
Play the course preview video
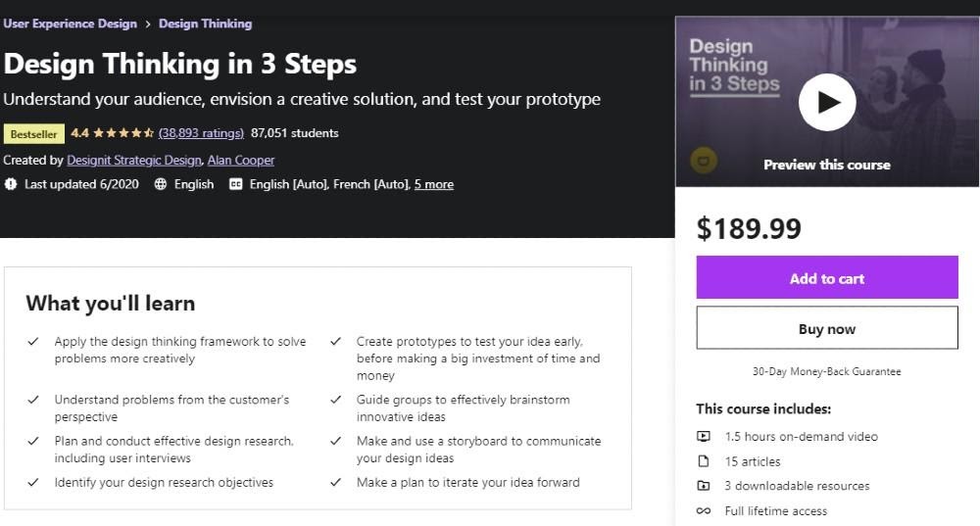[x=827, y=102]
